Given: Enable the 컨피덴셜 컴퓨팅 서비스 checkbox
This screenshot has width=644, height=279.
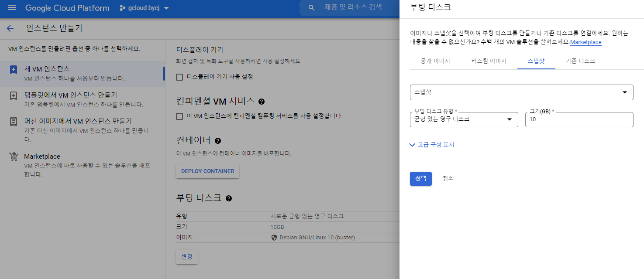Looking at the screenshot, I should click(179, 116).
